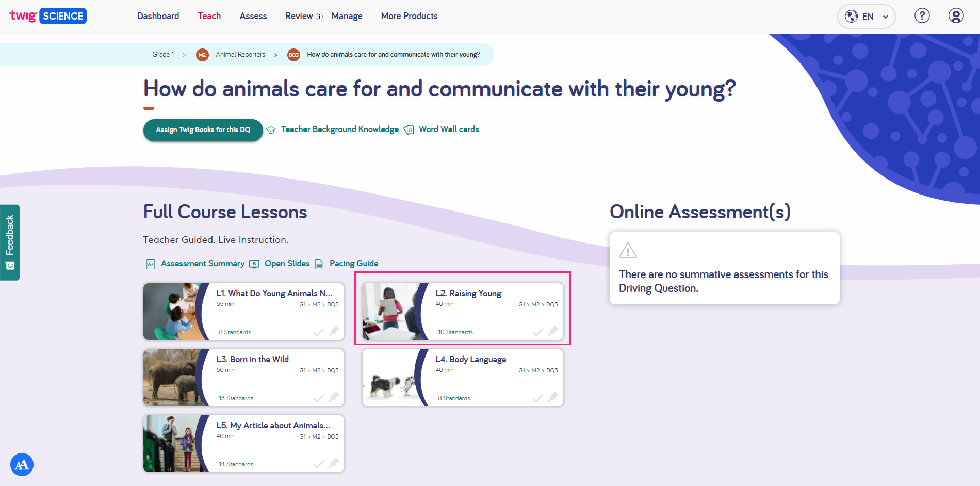Click the user profile account icon

tap(956, 16)
